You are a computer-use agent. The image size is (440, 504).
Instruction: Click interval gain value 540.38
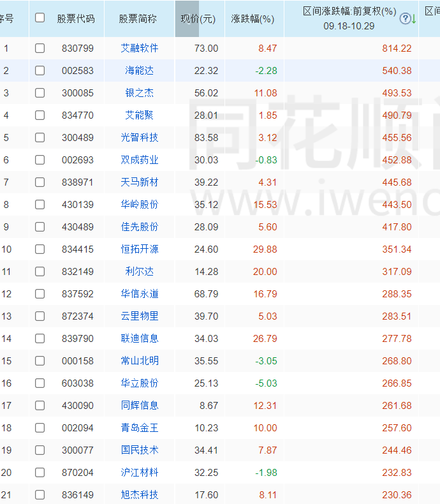[x=397, y=70]
